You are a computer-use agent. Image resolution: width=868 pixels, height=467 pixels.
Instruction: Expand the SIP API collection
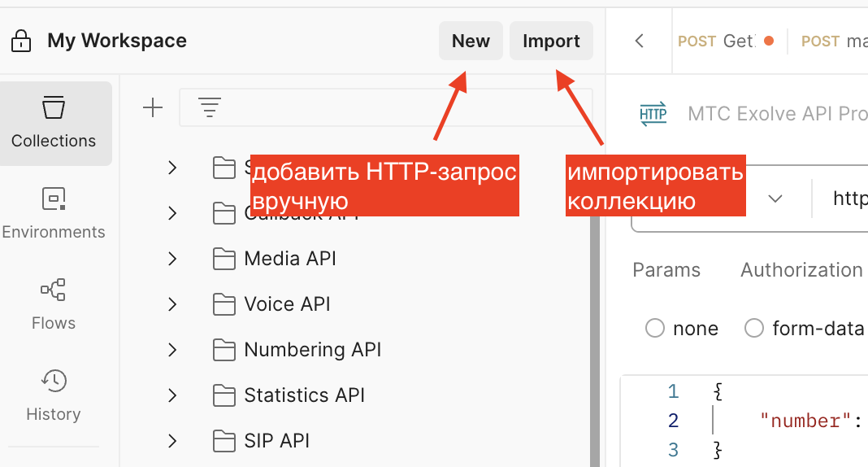173,441
